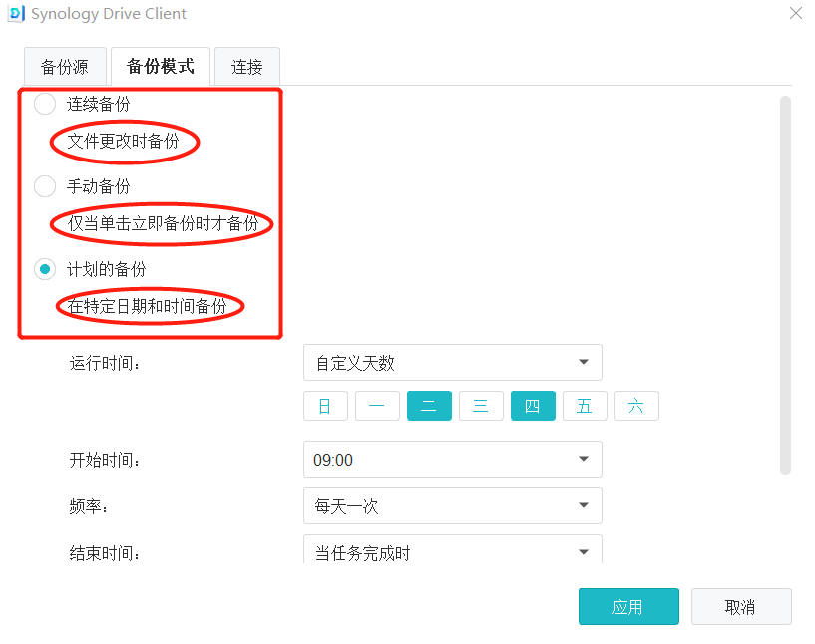Viewport: 815px width, 644px height.
Task: Open the 连接 tab
Action: tap(247, 67)
